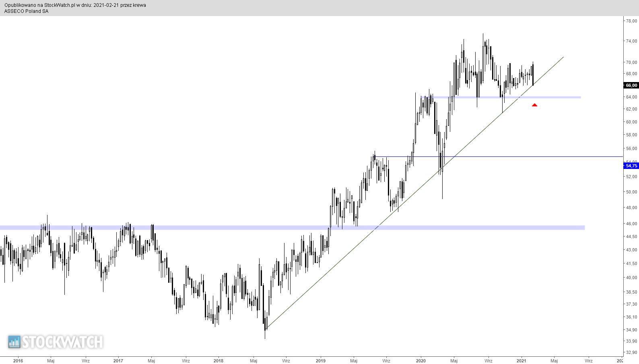Screen dimensions: 639x364
Task: Click the 37,30 price axis label
Action: [631, 304]
